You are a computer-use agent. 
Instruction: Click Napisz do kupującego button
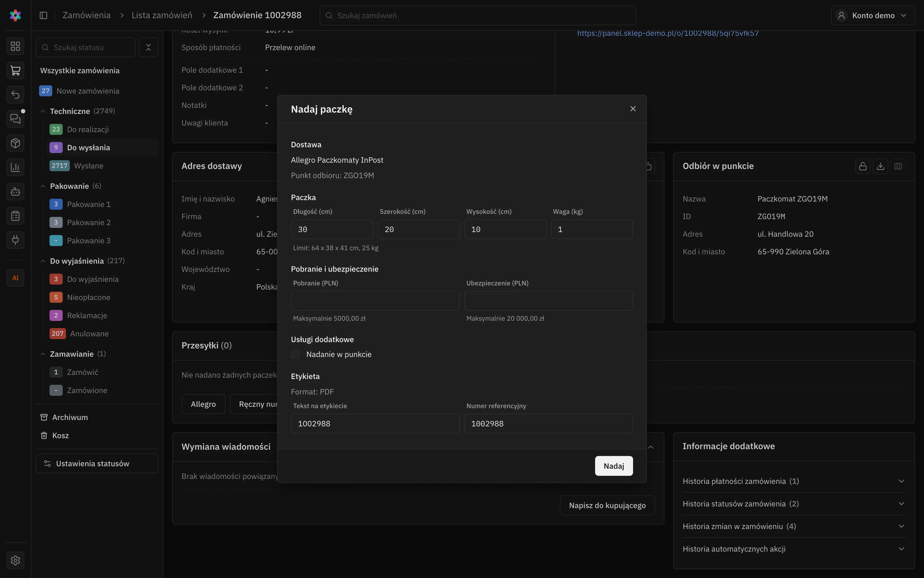(x=607, y=505)
